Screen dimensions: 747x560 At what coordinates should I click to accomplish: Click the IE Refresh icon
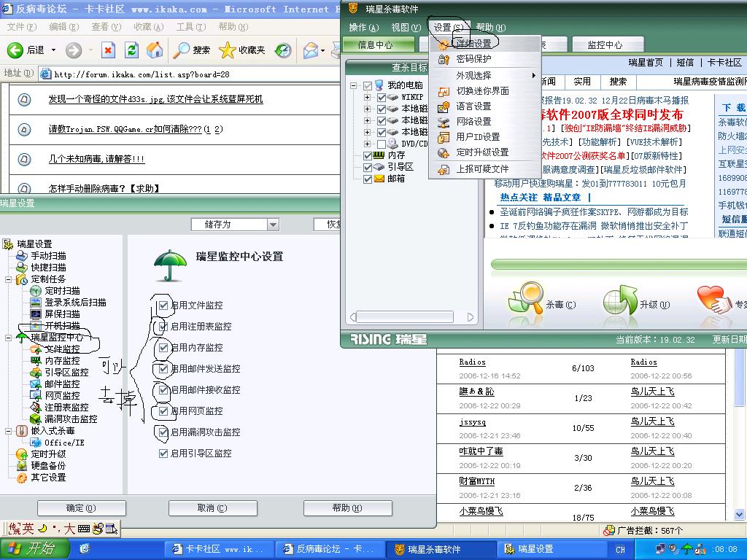pos(131,50)
